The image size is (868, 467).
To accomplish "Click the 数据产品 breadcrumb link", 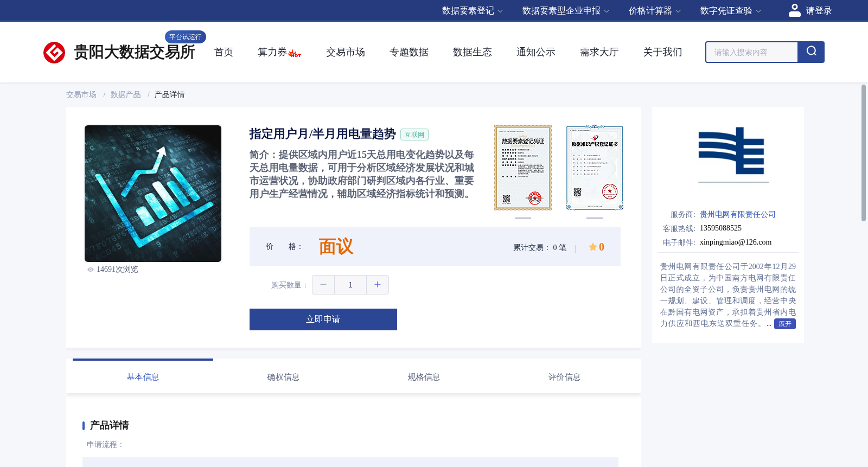I will (x=125, y=94).
